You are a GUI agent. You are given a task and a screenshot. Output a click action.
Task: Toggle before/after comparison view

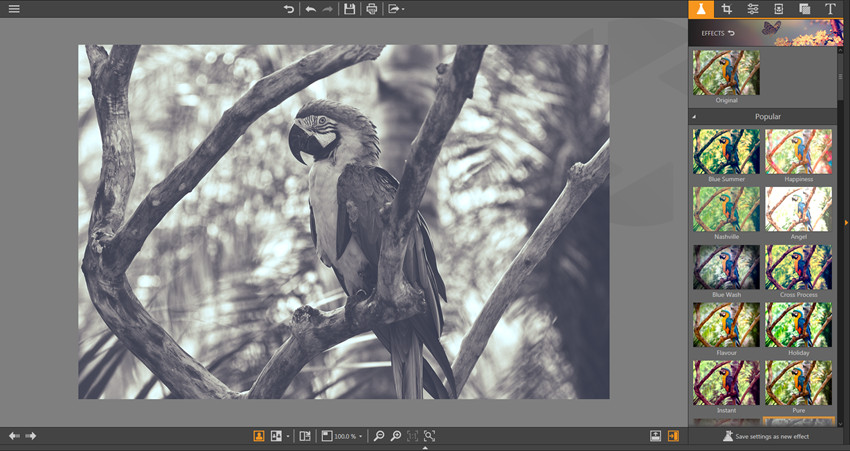pyautogui.click(x=276, y=436)
